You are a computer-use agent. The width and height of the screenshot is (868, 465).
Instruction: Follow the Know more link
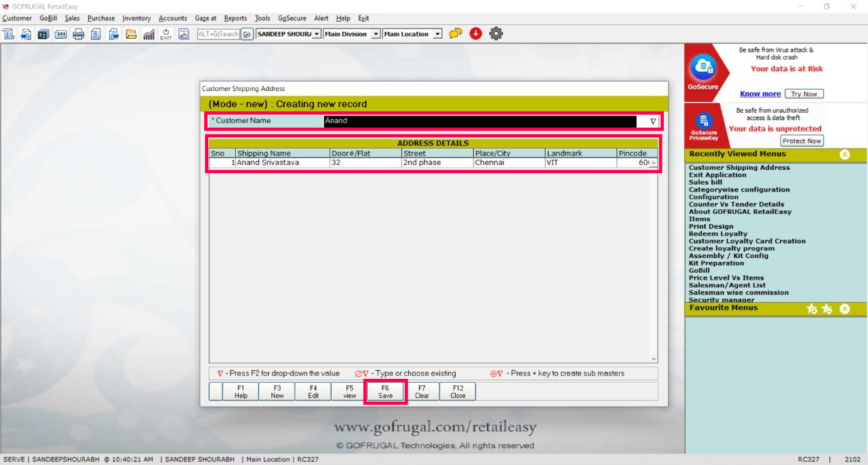[760, 94]
